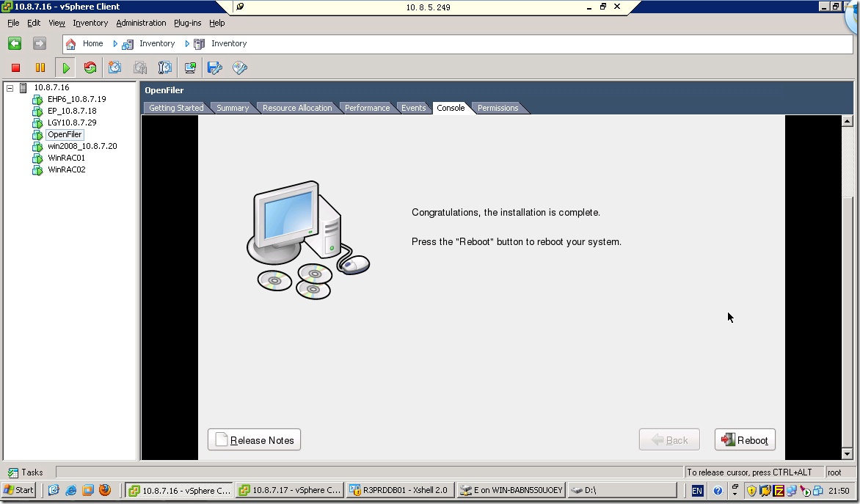
Task: Open the hidden icons arrow in system tray
Action: (x=735, y=493)
